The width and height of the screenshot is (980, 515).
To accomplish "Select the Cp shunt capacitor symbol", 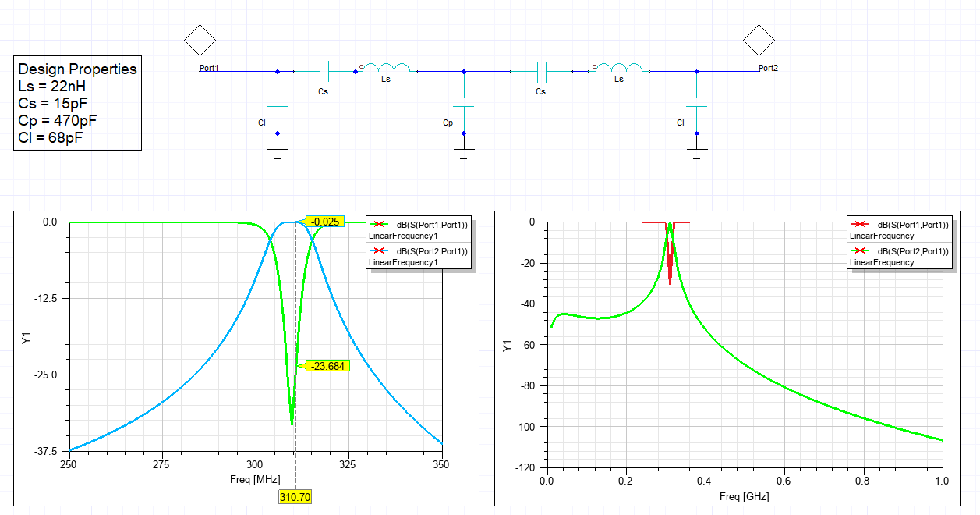I will pos(464,102).
